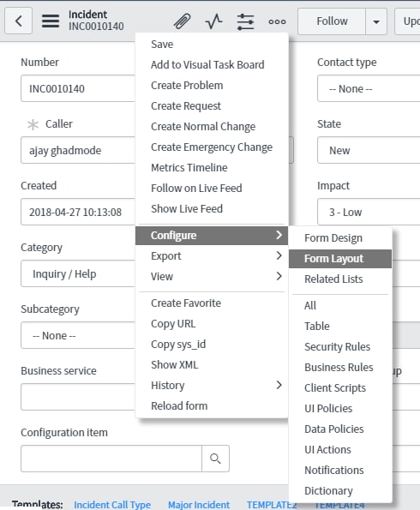
Task: Click the Follow button
Action: point(332,21)
